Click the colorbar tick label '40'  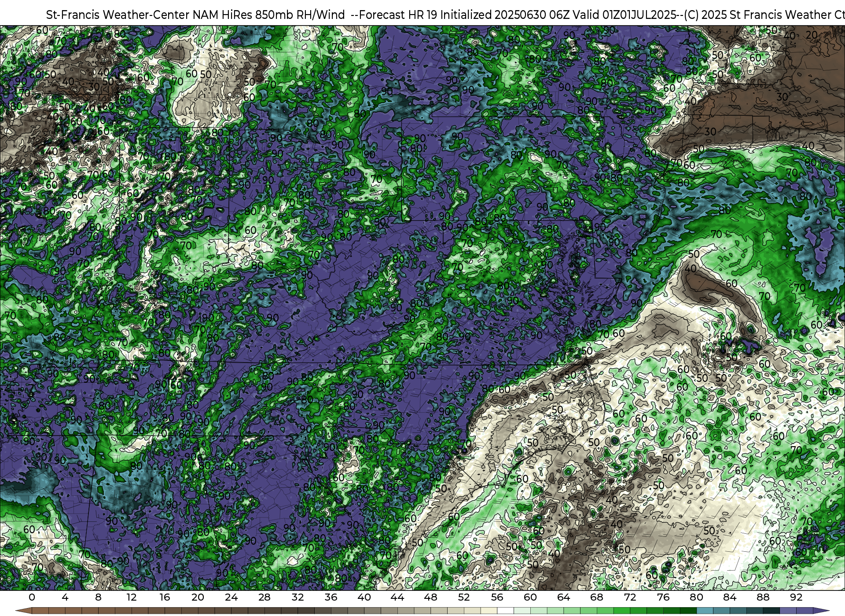364,597
